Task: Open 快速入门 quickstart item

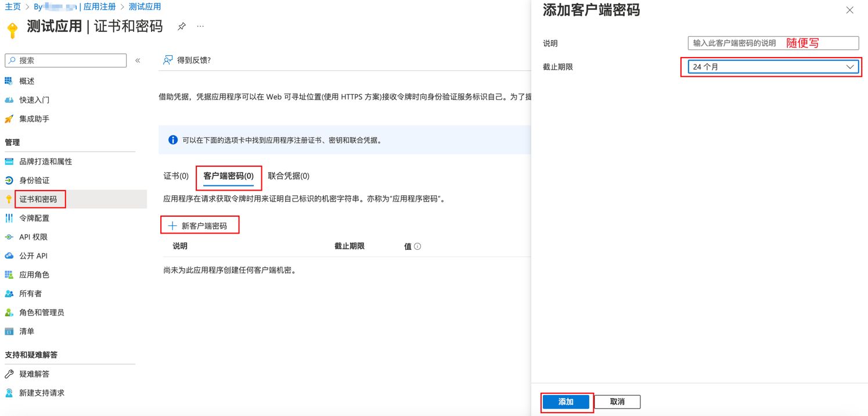Action: (34, 100)
